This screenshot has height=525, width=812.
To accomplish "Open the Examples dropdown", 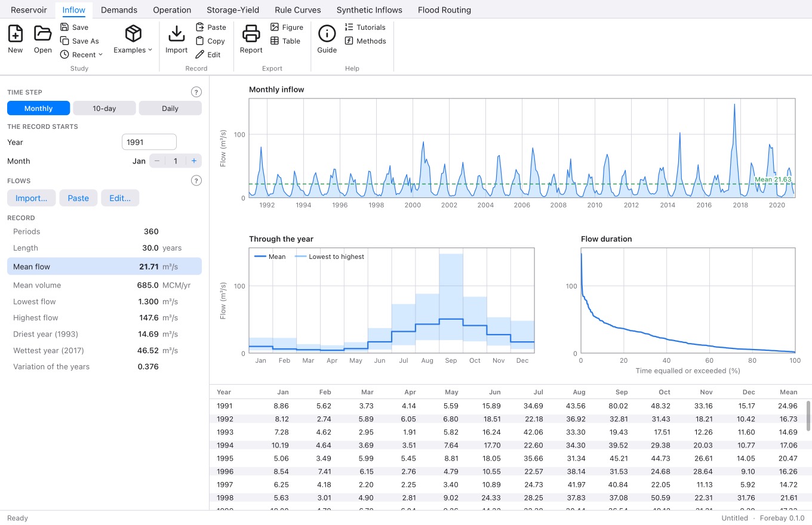I will [133, 39].
